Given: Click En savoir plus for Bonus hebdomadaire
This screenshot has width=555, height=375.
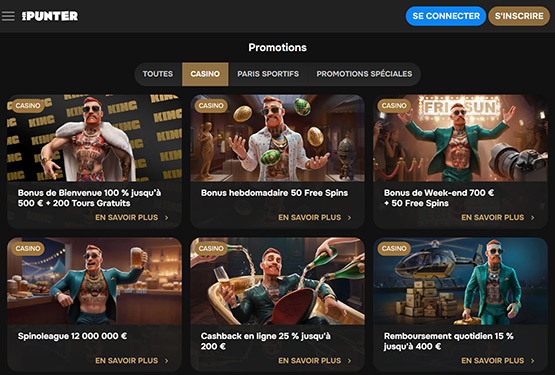Looking at the screenshot, I should pos(315,217).
